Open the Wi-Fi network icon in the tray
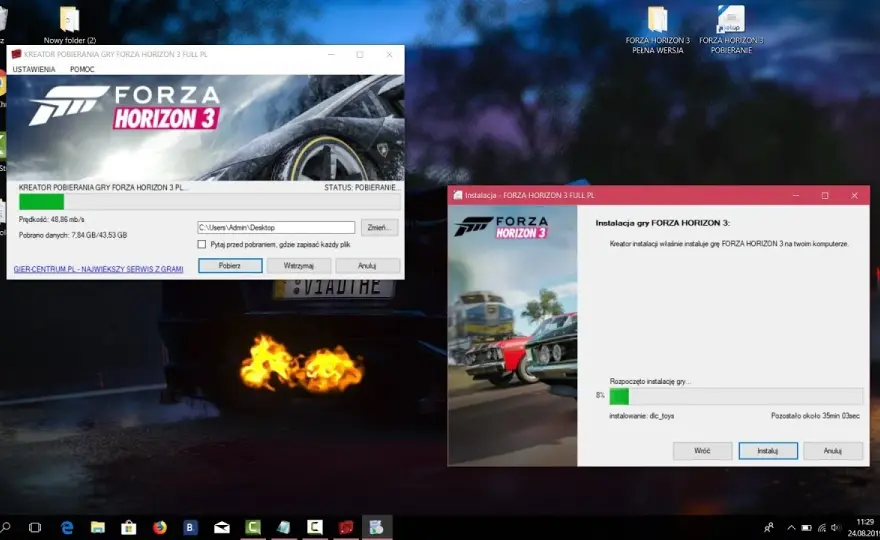This screenshot has height=540, width=880. point(822,528)
